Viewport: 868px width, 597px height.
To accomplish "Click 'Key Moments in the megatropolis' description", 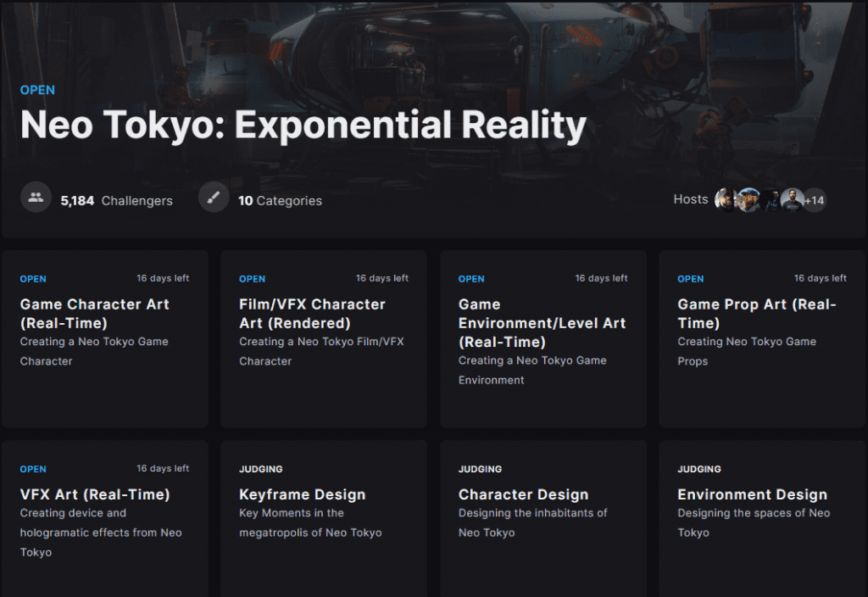I will pos(310,522).
